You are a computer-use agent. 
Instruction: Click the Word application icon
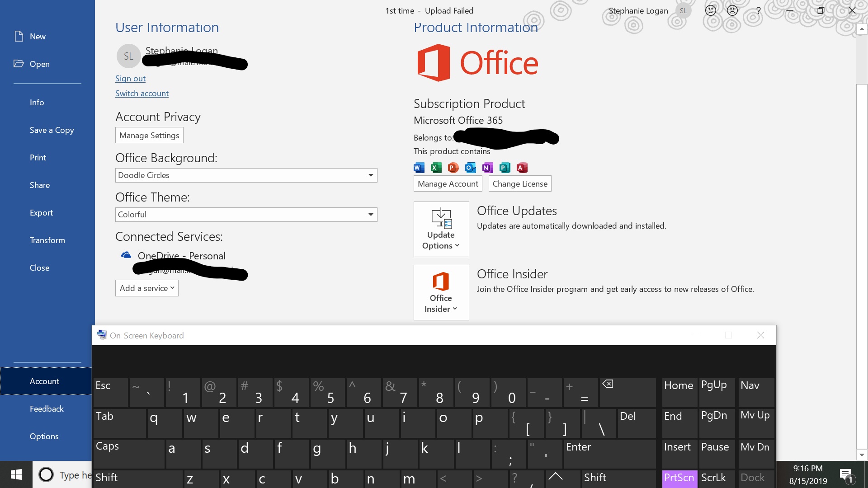point(419,168)
